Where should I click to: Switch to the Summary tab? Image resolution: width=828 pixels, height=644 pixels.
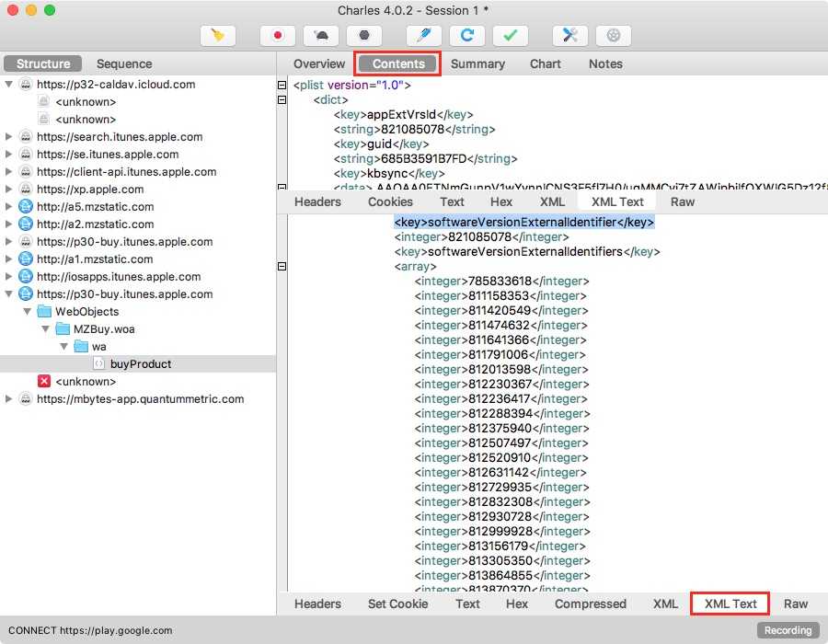click(x=477, y=64)
